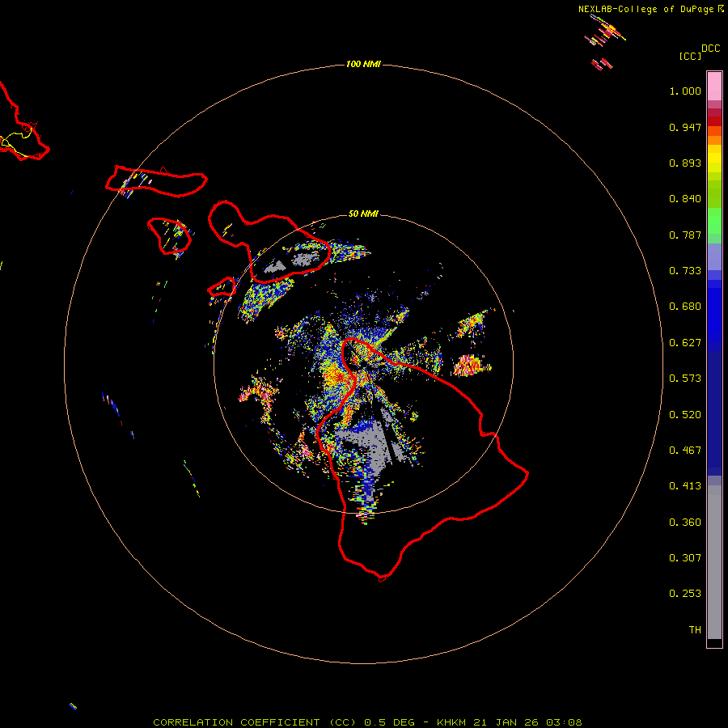
Task: Select the 0.680 scale value
Action: [x=685, y=307]
